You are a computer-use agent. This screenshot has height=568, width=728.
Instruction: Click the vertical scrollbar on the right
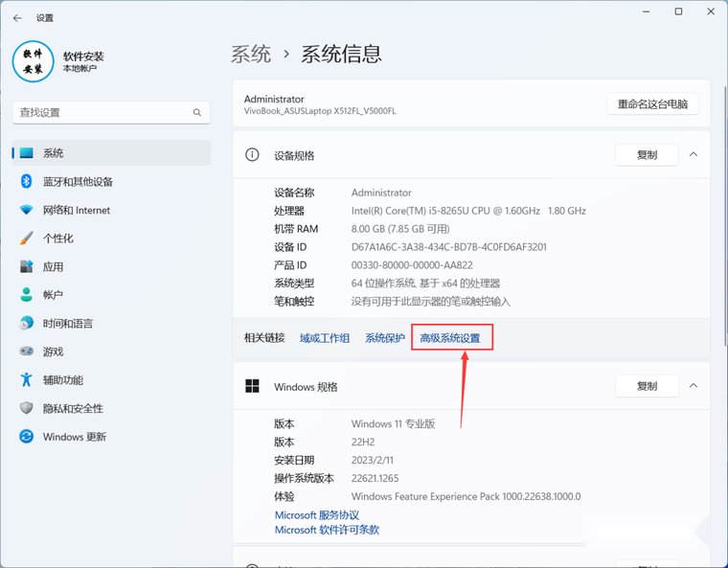click(x=725, y=216)
